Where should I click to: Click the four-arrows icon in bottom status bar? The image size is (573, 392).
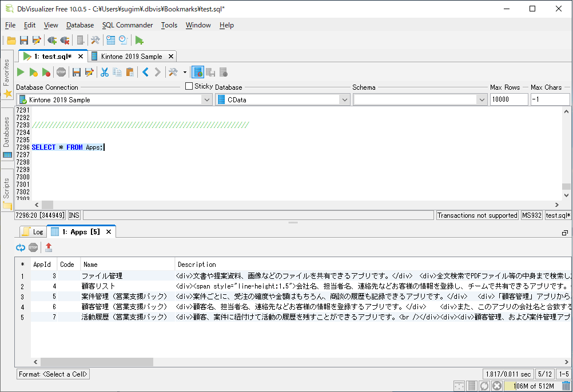click(459, 386)
